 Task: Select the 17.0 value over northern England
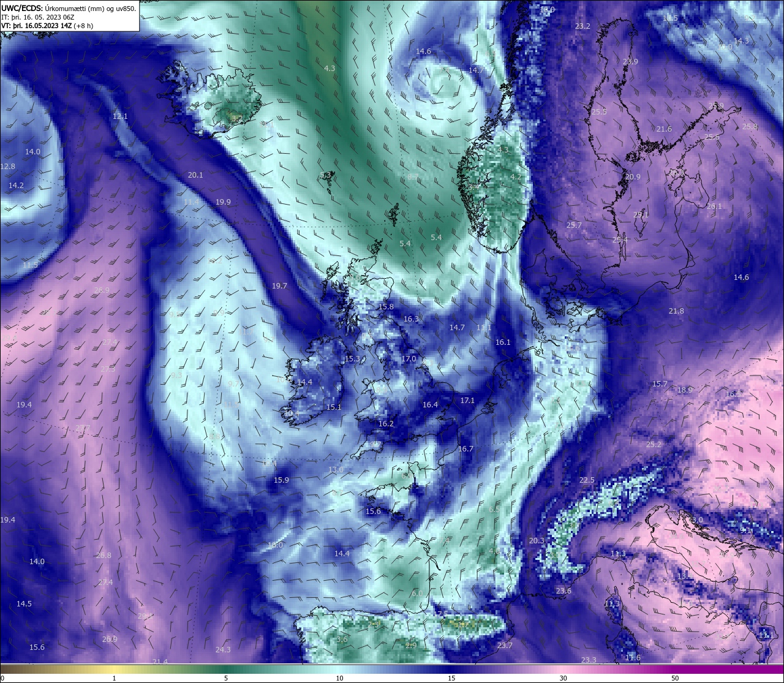[x=409, y=359]
